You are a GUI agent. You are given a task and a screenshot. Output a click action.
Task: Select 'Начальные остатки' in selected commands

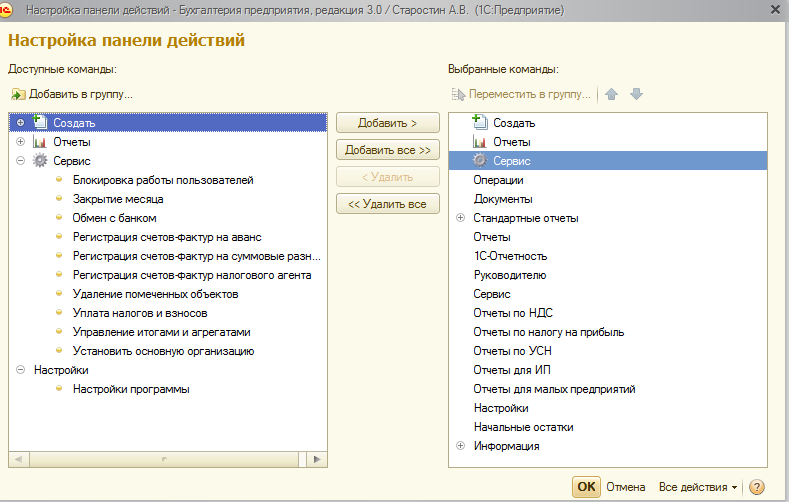tap(523, 427)
